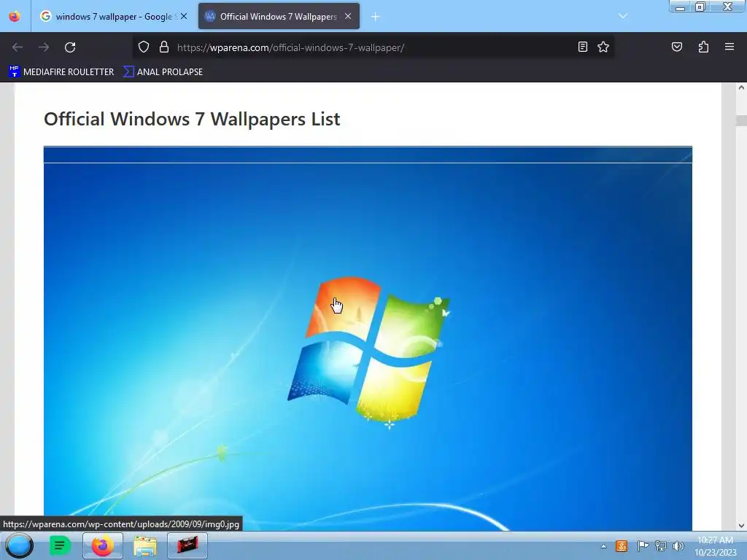The height and width of the screenshot is (560, 747).
Task: Open the Action Center flag icon
Action: (x=642, y=546)
